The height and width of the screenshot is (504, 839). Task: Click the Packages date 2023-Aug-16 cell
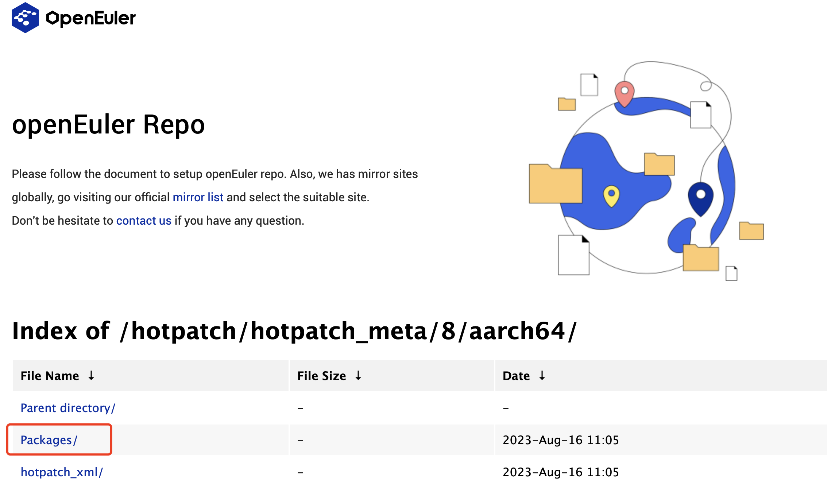[561, 440]
